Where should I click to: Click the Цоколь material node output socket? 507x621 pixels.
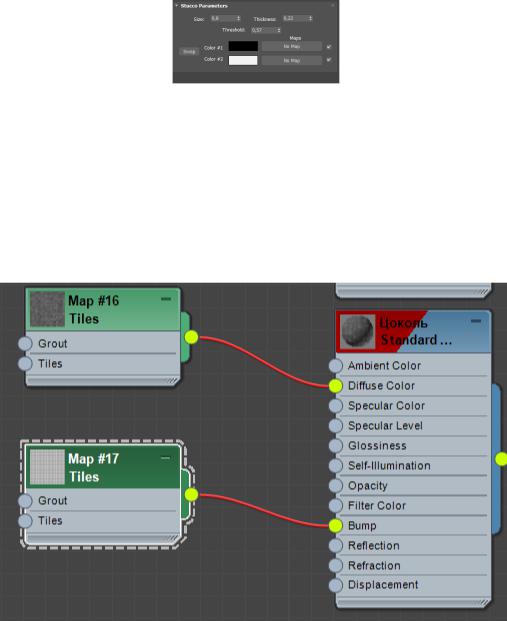coord(502,459)
